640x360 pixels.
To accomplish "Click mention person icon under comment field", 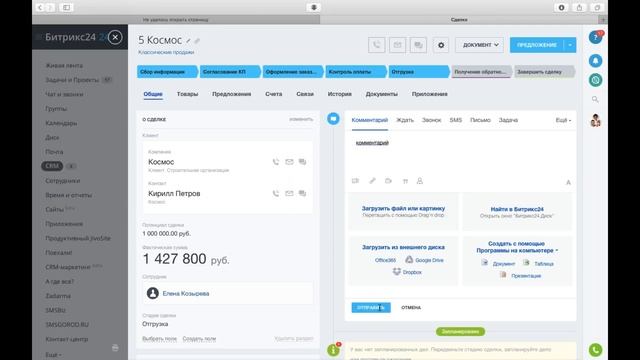I will [420, 181].
